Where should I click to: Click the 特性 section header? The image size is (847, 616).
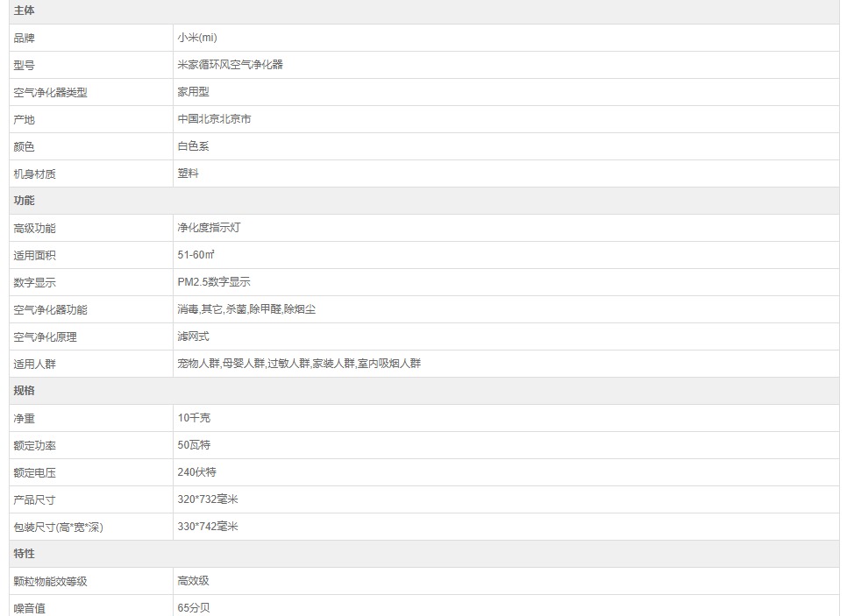coord(25,554)
